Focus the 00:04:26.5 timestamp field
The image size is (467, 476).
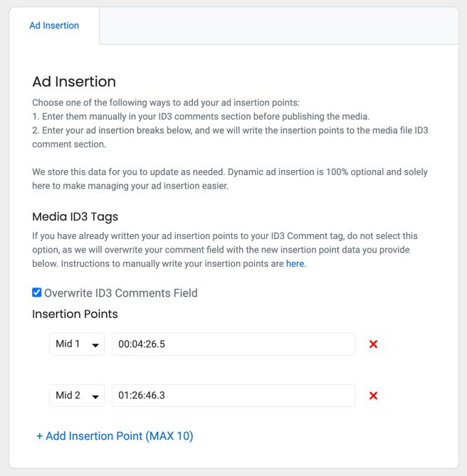(233, 344)
